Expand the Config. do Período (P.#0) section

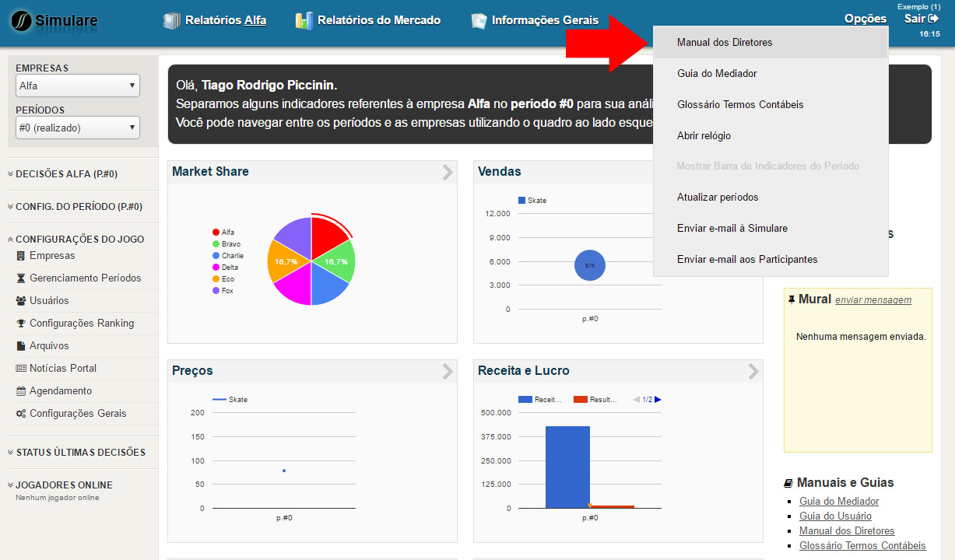pos(74,207)
